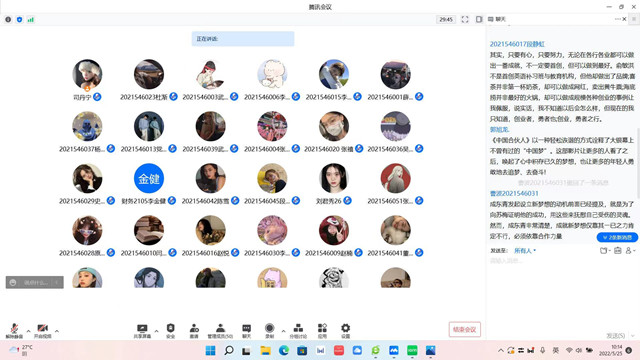This screenshot has height=360, width=640.
Task: Click sender name 曹波2021546031 in chat
Action: click(x=514, y=193)
